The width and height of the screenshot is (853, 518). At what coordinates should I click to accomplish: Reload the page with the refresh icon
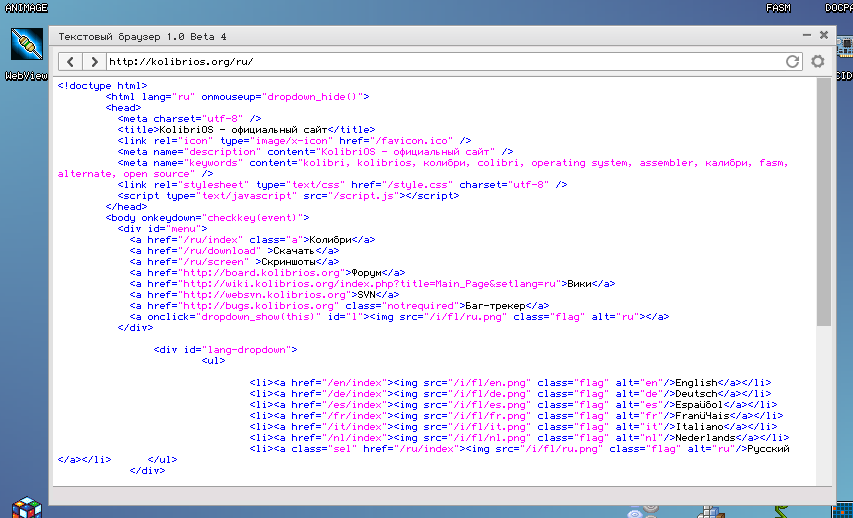click(x=793, y=61)
